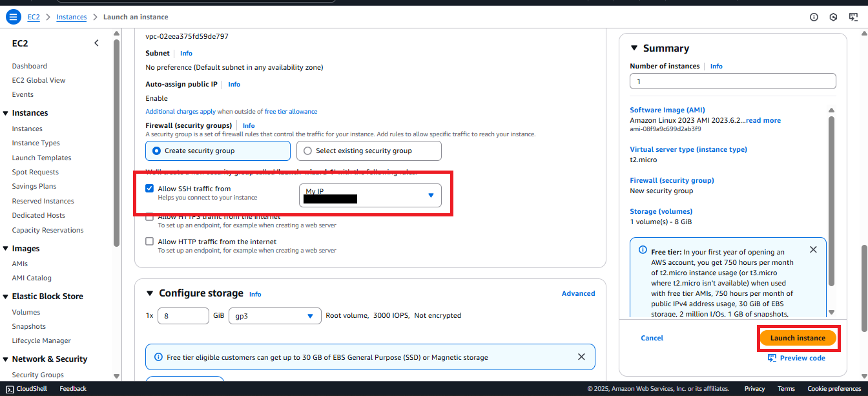868x396 pixels.
Task: Open Cookie preferences in footer
Action: coord(834,389)
